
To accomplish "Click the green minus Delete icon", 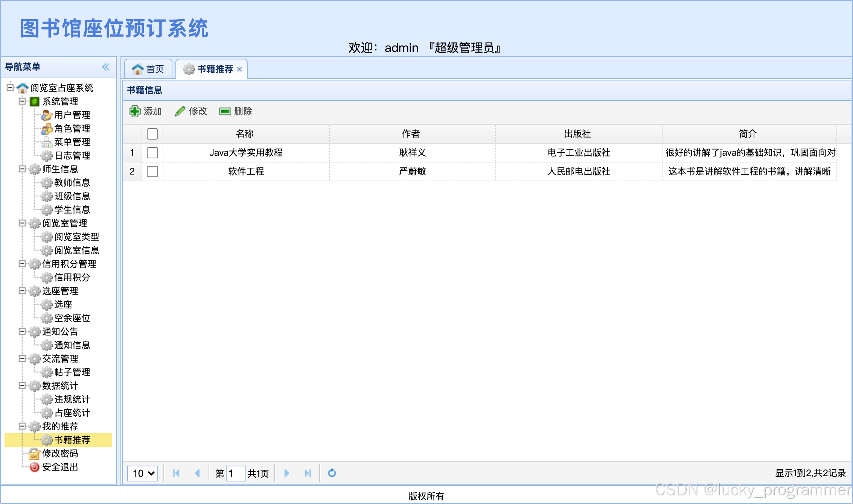I will (x=225, y=111).
